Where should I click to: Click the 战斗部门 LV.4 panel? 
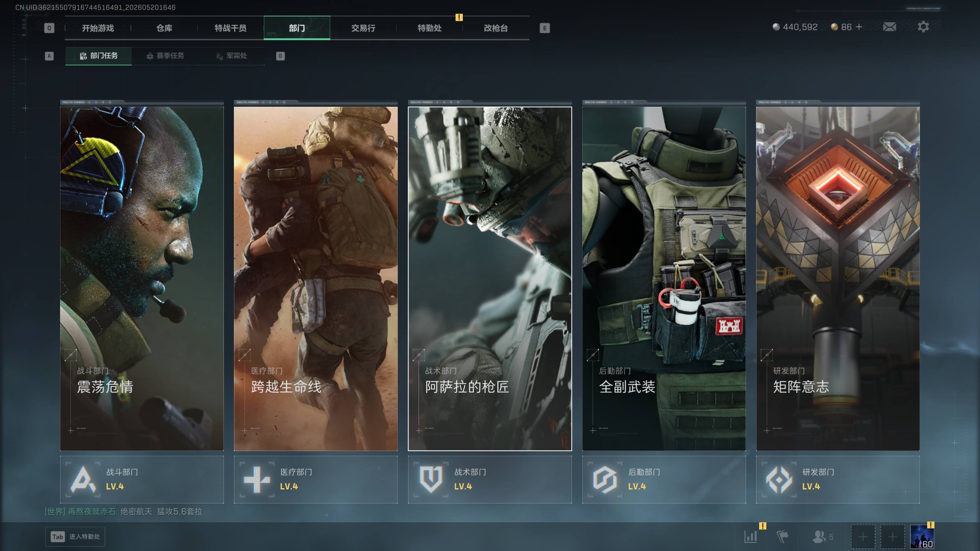(142, 479)
